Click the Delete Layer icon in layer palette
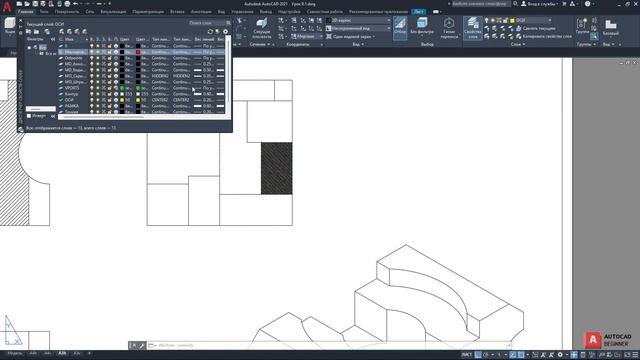The height and width of the screenshot is (360, 640). coord(77,31)
